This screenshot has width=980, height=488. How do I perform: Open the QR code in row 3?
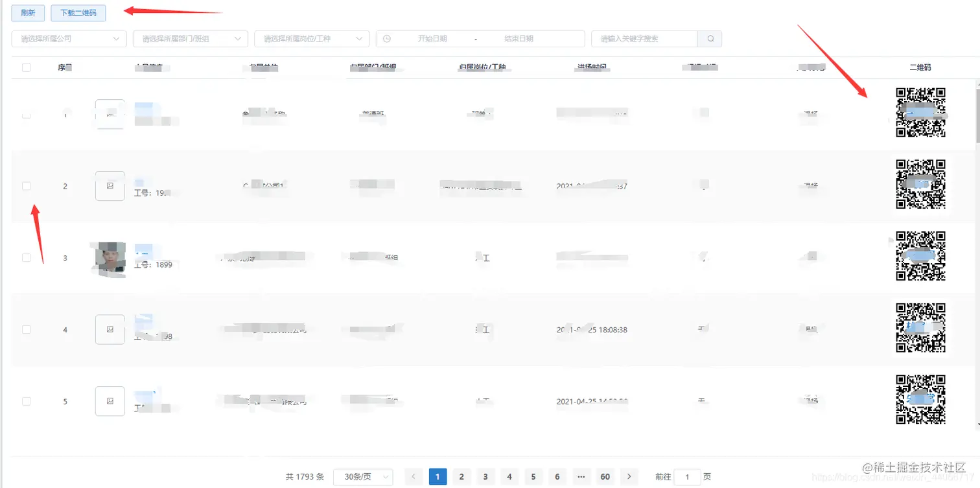920,256
